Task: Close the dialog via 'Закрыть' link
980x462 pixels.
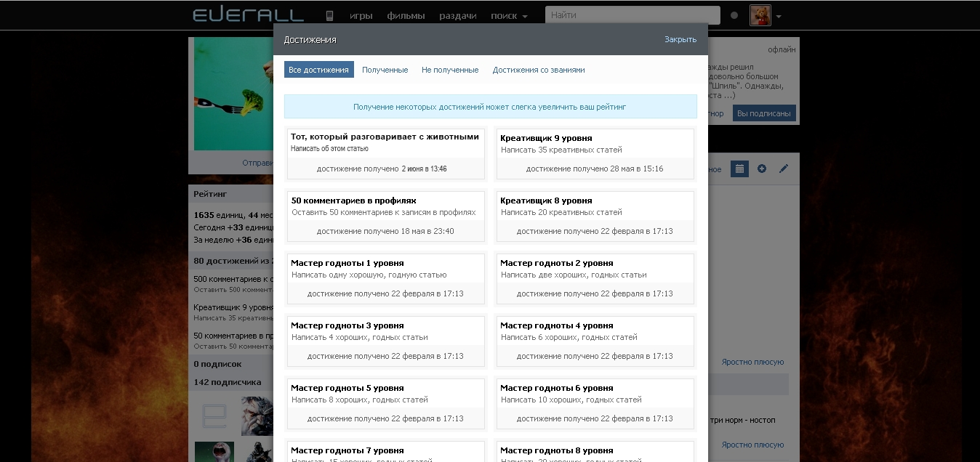Action: [680, 39]
